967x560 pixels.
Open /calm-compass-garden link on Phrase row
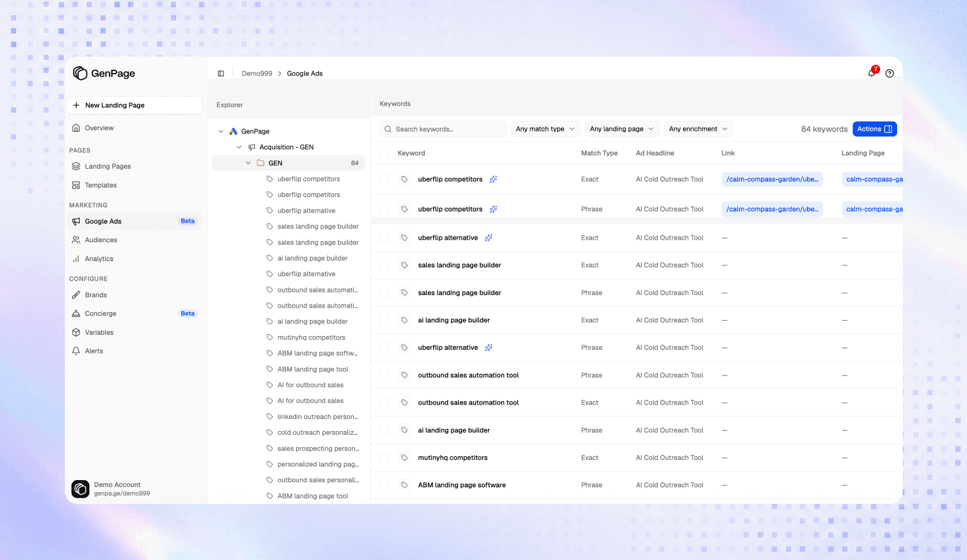click(x=772, y=209)
